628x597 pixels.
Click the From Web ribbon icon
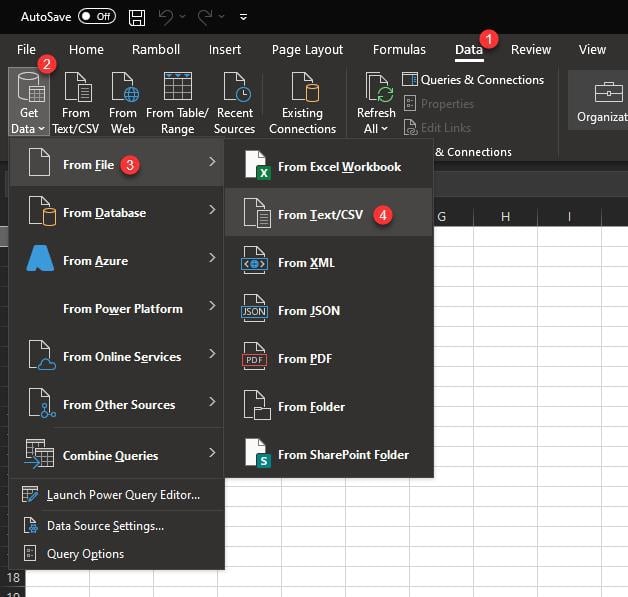click(123, 91)
